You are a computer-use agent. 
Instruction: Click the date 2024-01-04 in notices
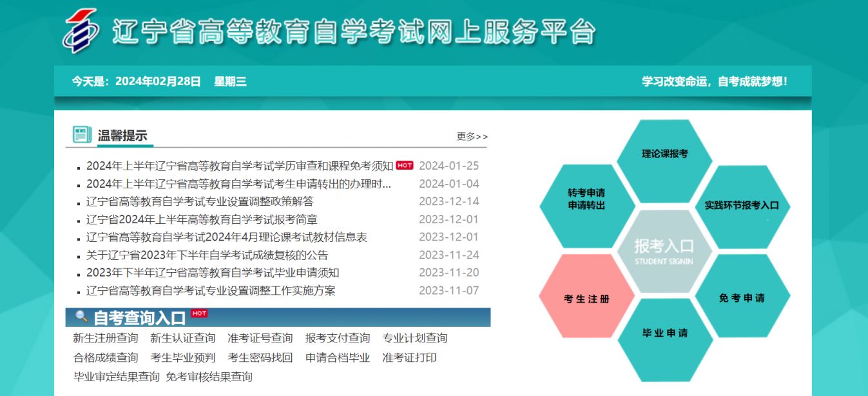point(449,184)
